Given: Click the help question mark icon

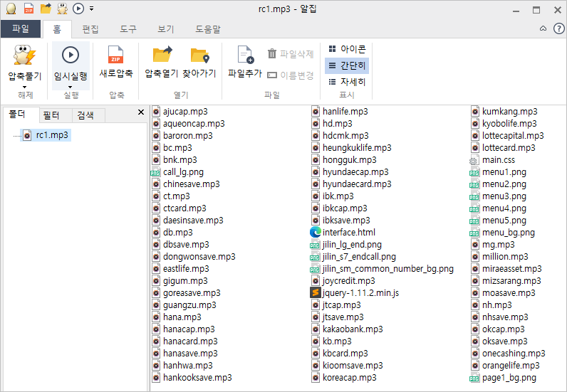Looking at the screenshot, I should [x=559, y=28].
